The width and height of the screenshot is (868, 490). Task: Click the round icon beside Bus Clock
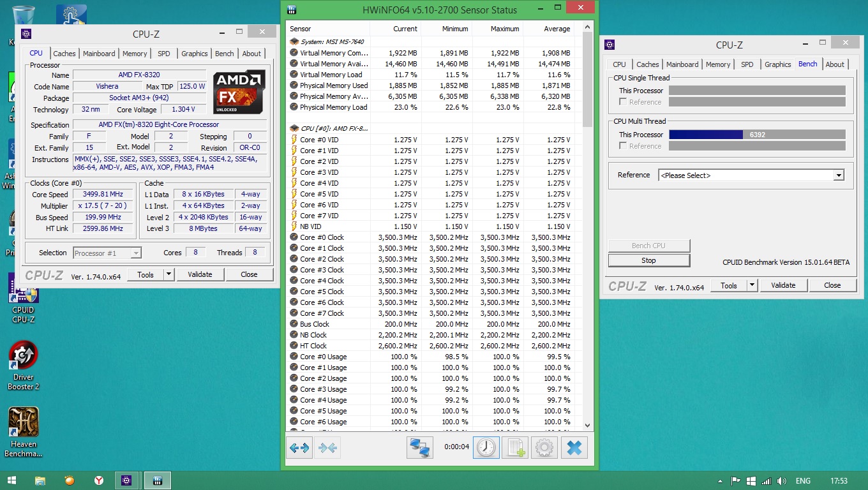[294, 324]
